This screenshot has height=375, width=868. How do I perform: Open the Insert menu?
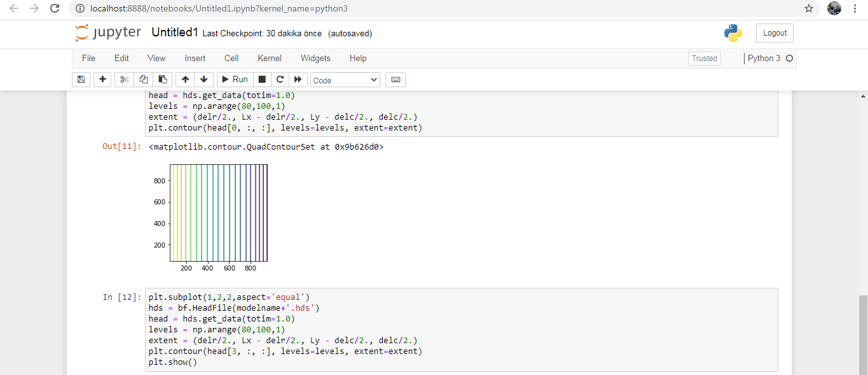195,58
